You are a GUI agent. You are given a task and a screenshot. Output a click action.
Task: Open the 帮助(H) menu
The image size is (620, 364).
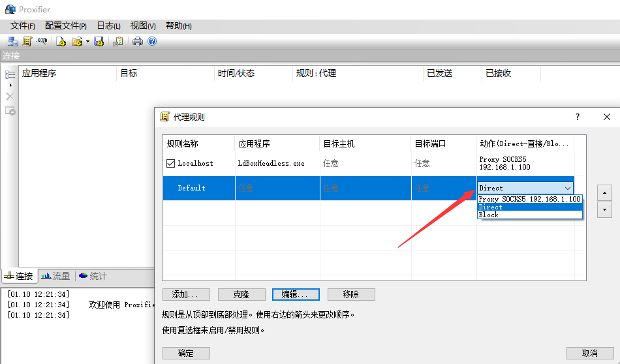pos(179,26)
